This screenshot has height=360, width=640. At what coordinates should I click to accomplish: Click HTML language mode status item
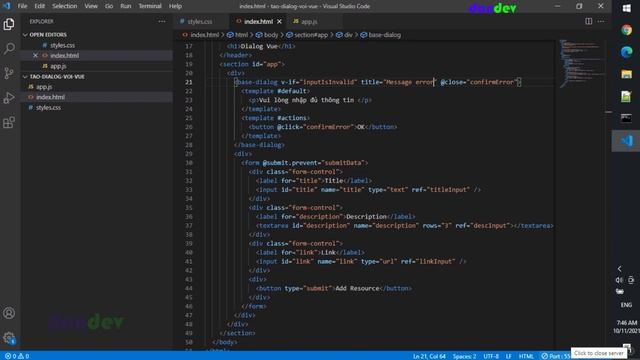tap(526, 356)
